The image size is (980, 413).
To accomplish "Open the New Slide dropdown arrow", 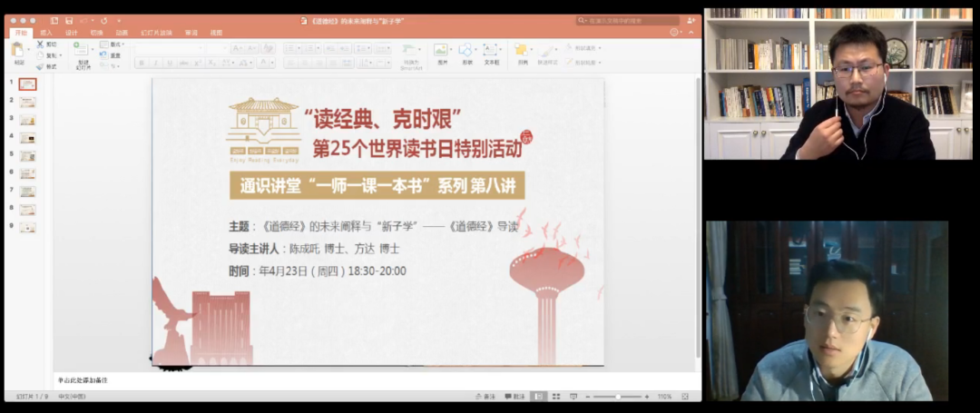I will tap(92, 49).
